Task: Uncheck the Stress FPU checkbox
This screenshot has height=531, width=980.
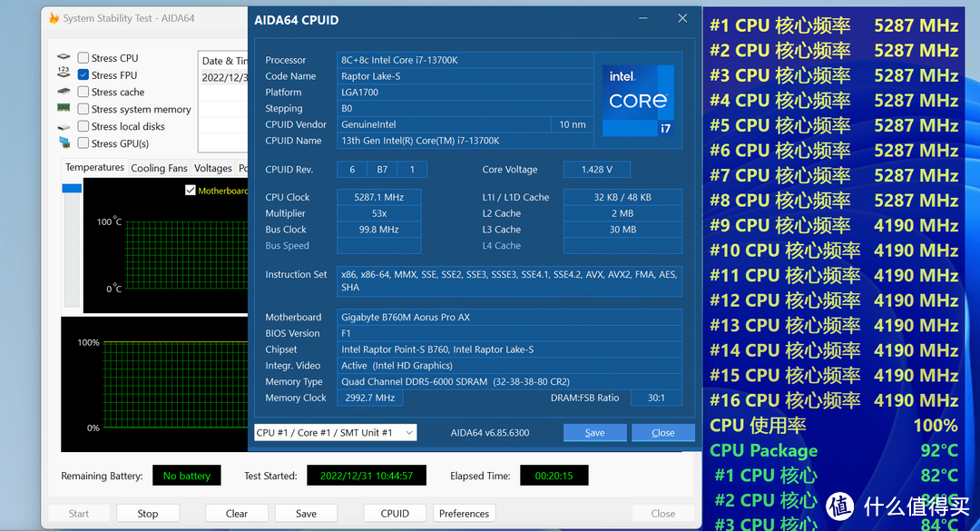Action: (x=83, y=74)
